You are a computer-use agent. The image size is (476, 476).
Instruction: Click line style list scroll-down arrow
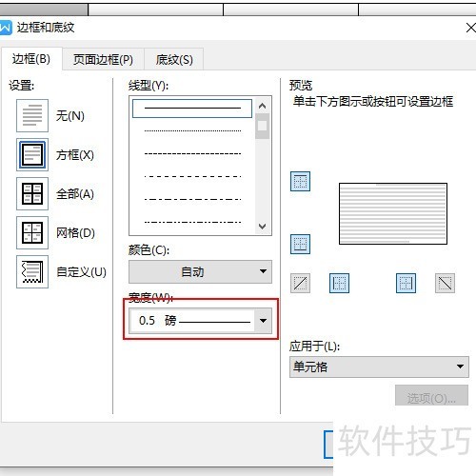pos(262,227)
